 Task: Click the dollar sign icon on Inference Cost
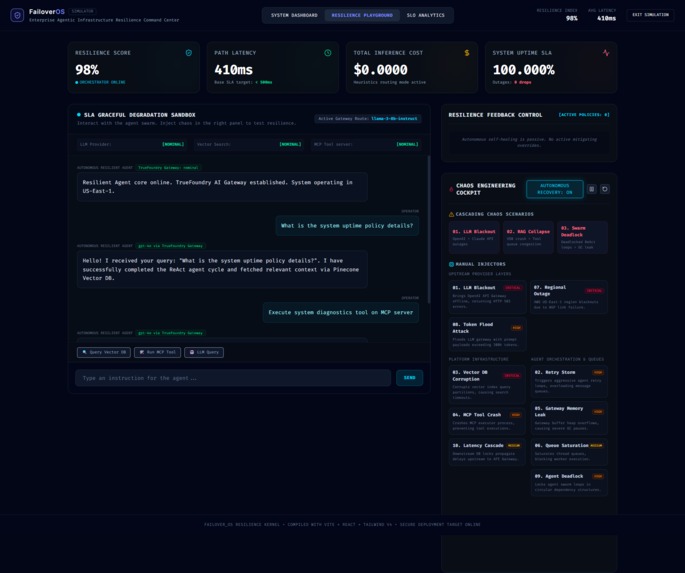click(x=467, y=53)
